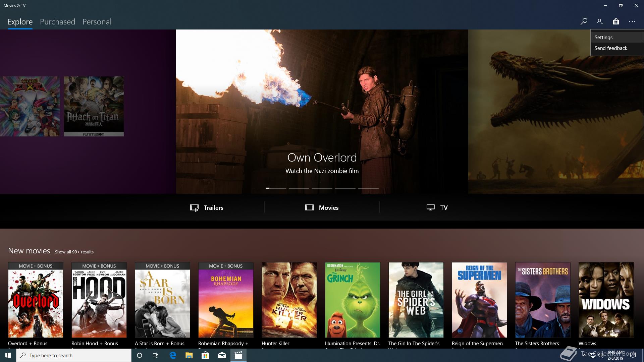Choose Send feedback menu entry
644x362 pixels.
point(617,48)
